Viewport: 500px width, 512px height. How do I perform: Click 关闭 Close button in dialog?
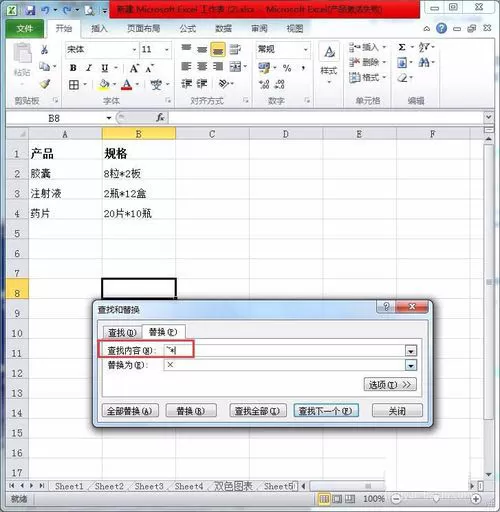point(397,411)
